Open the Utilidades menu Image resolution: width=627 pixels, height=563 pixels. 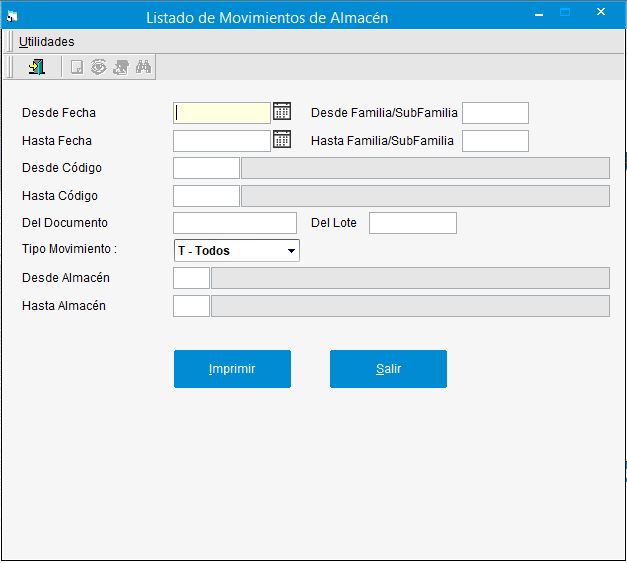click(x=46, y=42)
